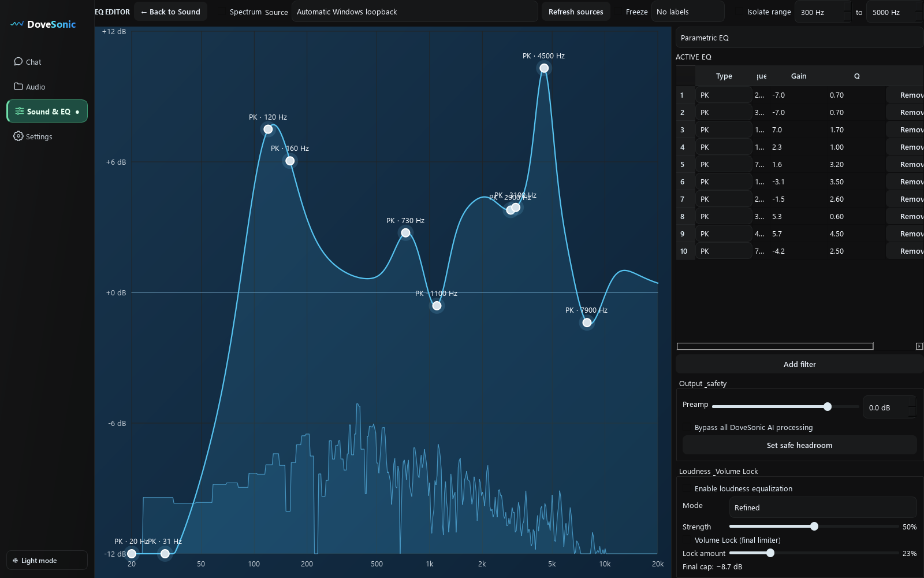Viewport: 924px width, 578px height.
Task: Open the PK type dropdown in row 10
Action: (723, 251)
